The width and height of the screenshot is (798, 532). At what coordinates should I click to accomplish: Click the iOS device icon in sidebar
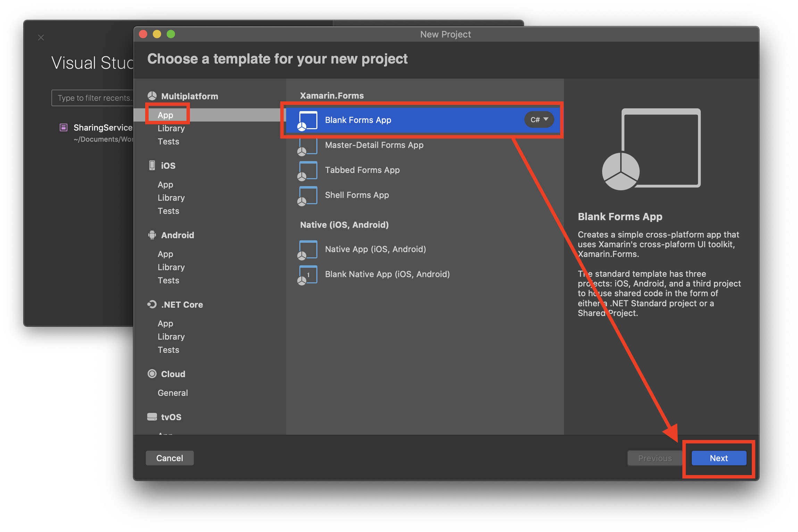click(152, 165)
